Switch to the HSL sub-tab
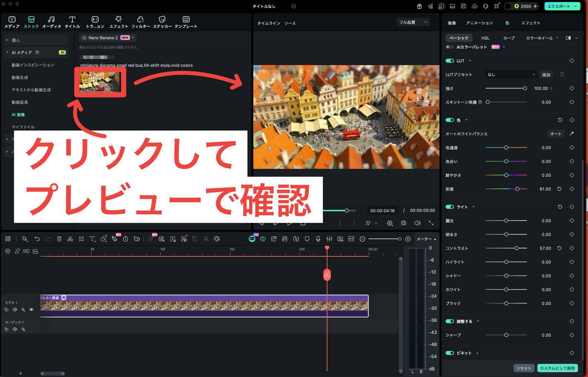The image size is (588, 377). pyautogui.click(x=485, y=38)
